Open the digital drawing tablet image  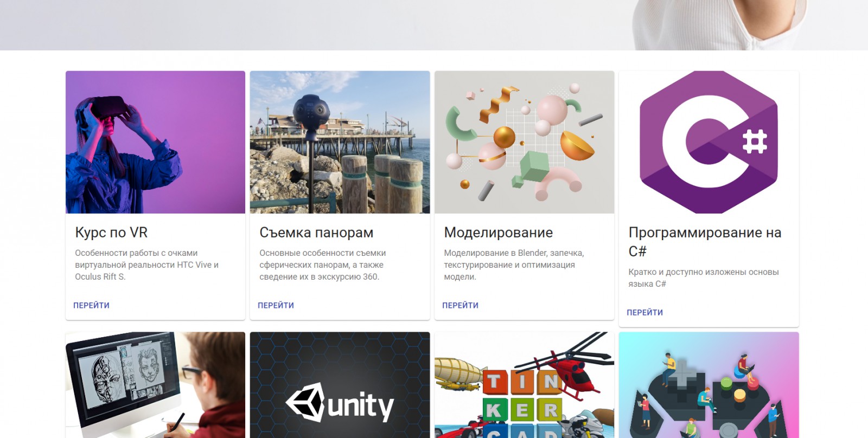pos(155,385)
